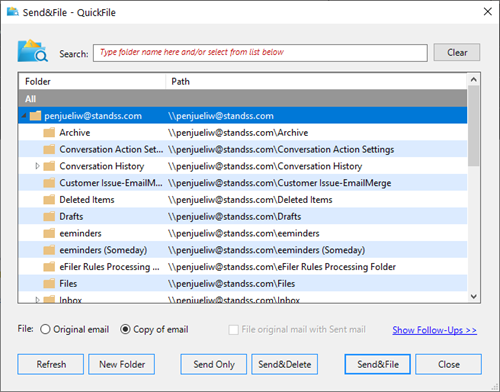The width and height of the screenshot is (500, 392).
Task: Click the Send&Delete button
Action: pos(284,364)
